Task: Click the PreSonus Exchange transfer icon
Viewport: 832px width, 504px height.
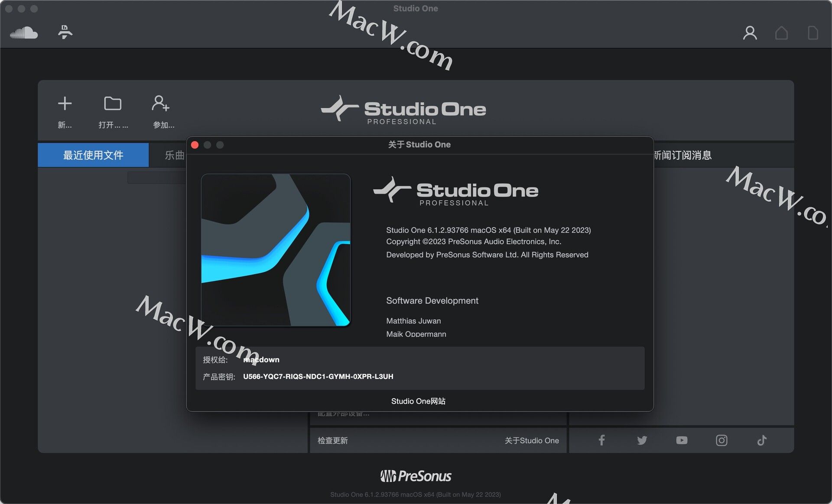Action: pos(65,32)
